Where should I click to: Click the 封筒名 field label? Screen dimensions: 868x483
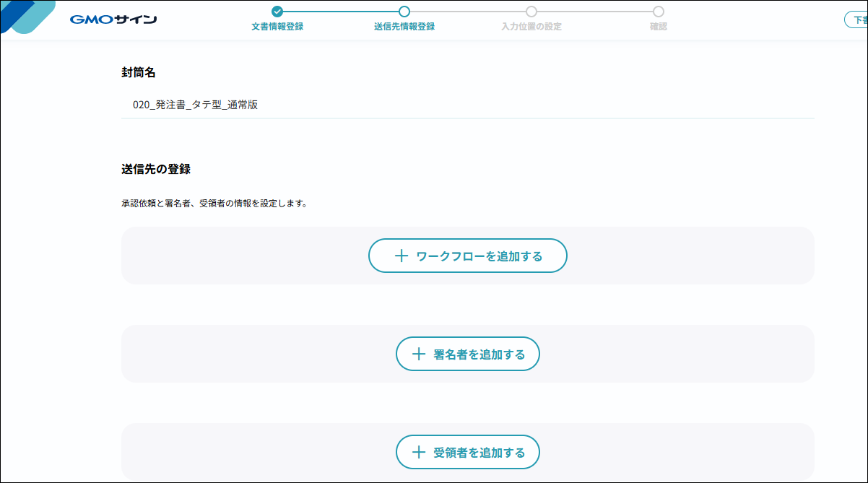139,72
